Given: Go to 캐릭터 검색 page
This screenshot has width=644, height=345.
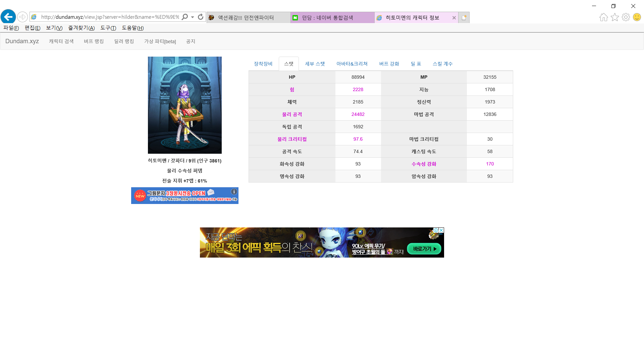Looking at the screenshot, I should (x=61, y=41).
